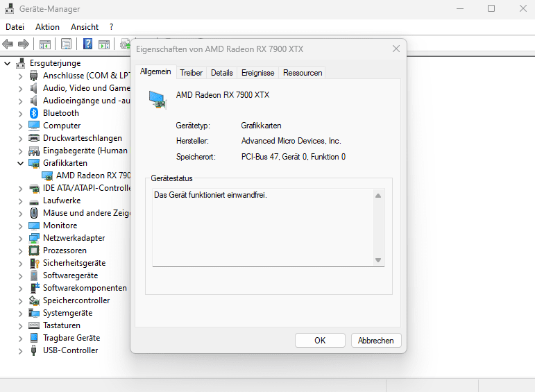This screenshot has width=535, height=392.
Task: Click the Monitore category icon
Action: click(x=34, y=225)
